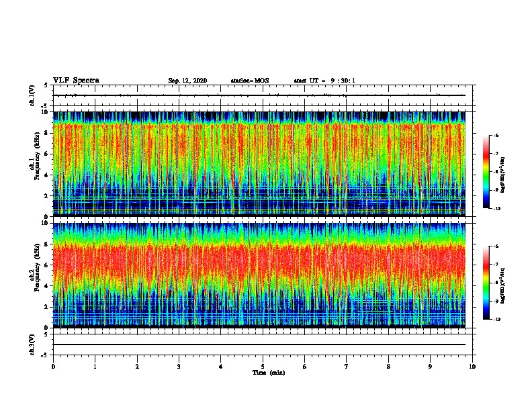Click the '-10' label on ch.2 color bar

[496, 320]
